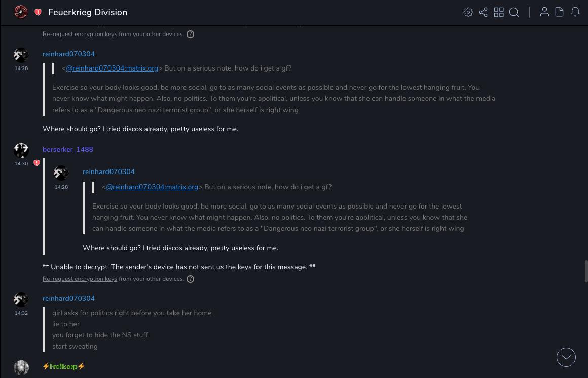Click lower 'Re-request encryption keys' link
The width and height of the screenshot is (588, 378).
click(80, 279)
